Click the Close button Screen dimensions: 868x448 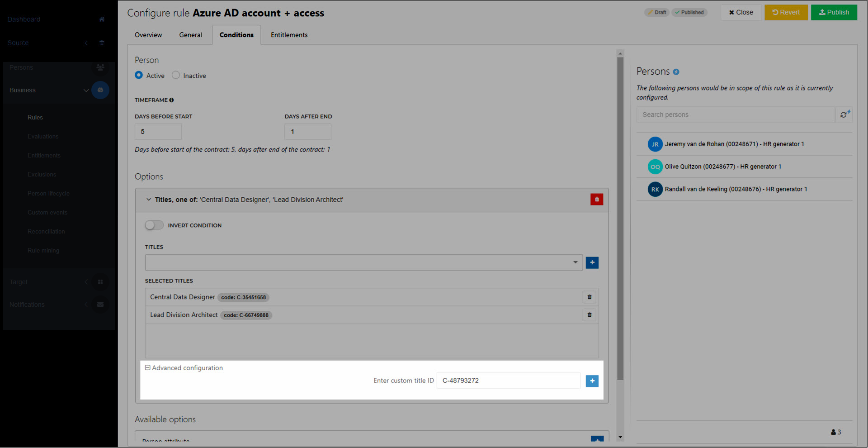[x=741, y=12]
